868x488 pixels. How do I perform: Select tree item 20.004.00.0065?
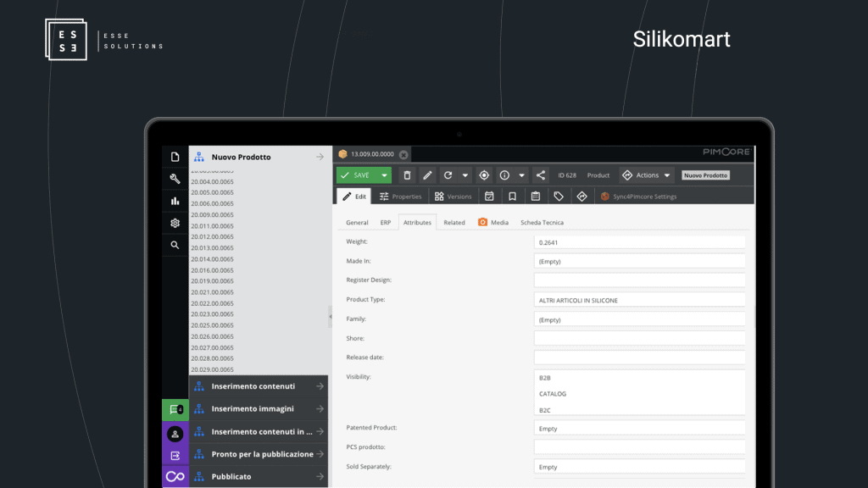pyautogui.click(x=213, y=181)
